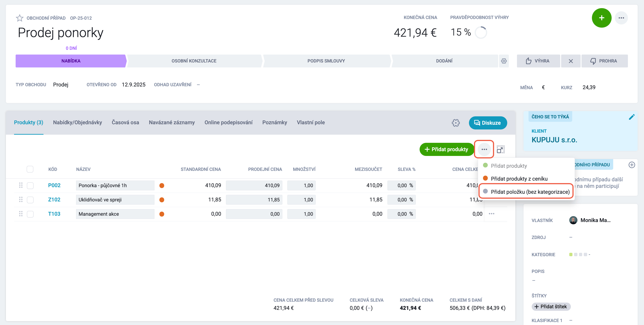Open row options for Management akce
Image resolution: width=644 pixels, height=325 pixels.
(492, 214)
